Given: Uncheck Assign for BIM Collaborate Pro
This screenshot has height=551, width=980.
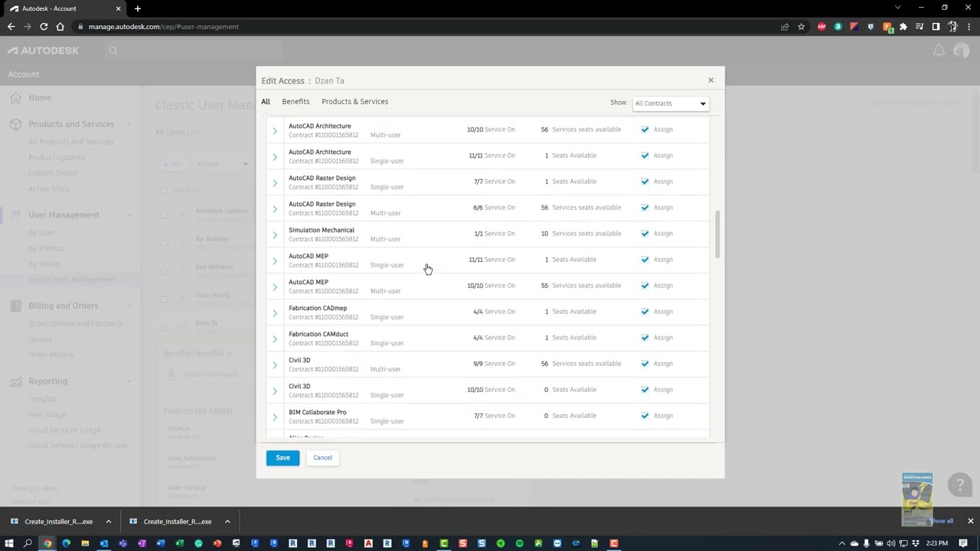Looking at the screenshot, I should 645,416.
